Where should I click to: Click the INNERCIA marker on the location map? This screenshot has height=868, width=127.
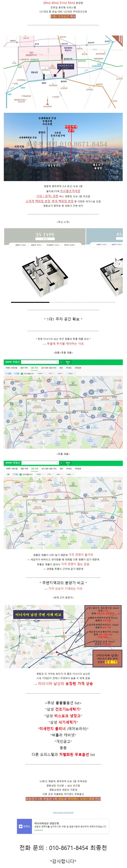(x=65, y=66)
